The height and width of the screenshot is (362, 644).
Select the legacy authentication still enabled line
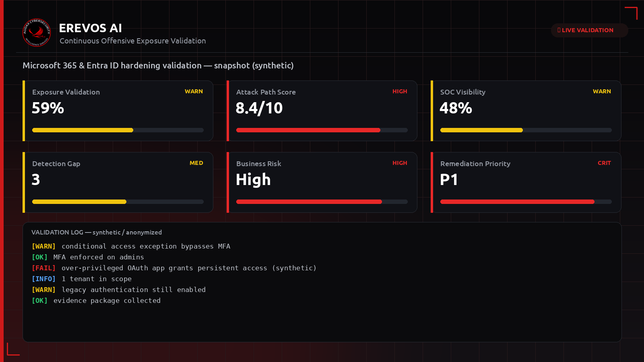tap(119, 290)
